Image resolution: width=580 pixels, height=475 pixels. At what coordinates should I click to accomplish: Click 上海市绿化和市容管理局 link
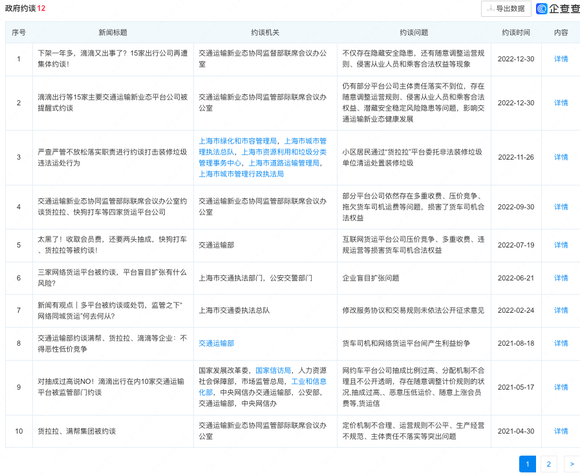[238, 141]
